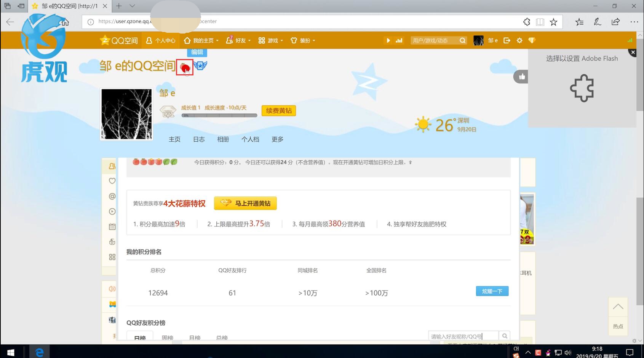Click the 成长值 growth progress bar
644x358 pixels.
click(219, 115)
